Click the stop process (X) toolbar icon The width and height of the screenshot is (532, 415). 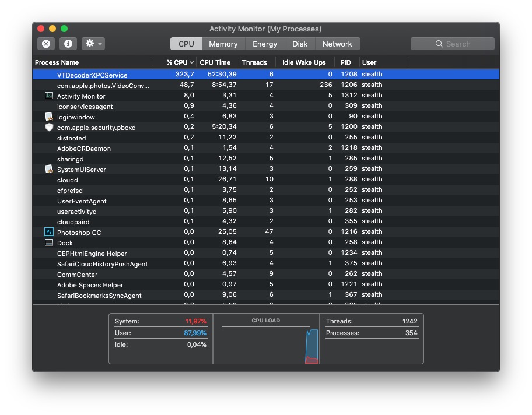pyautogui.click(x=46, y=44)
